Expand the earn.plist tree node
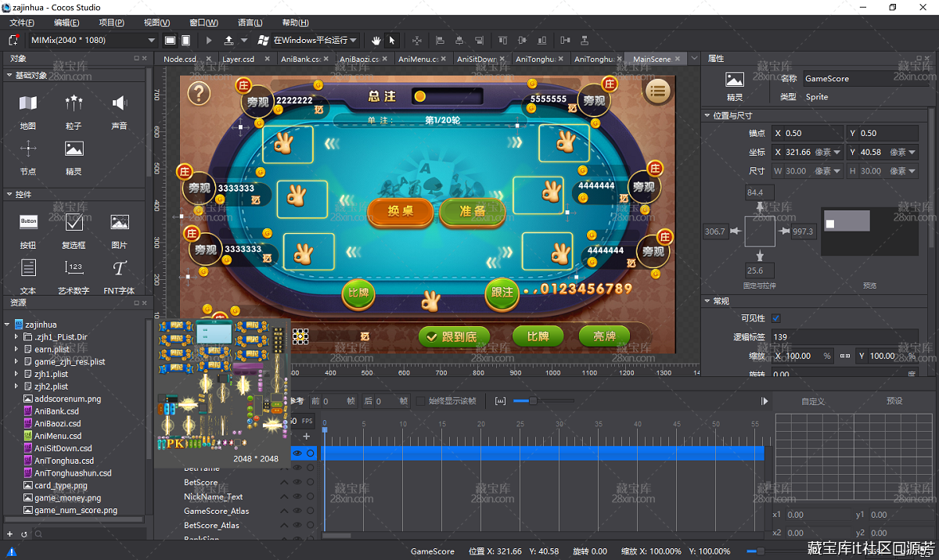The width and height of the screenshot is (939, 560). 16,350
